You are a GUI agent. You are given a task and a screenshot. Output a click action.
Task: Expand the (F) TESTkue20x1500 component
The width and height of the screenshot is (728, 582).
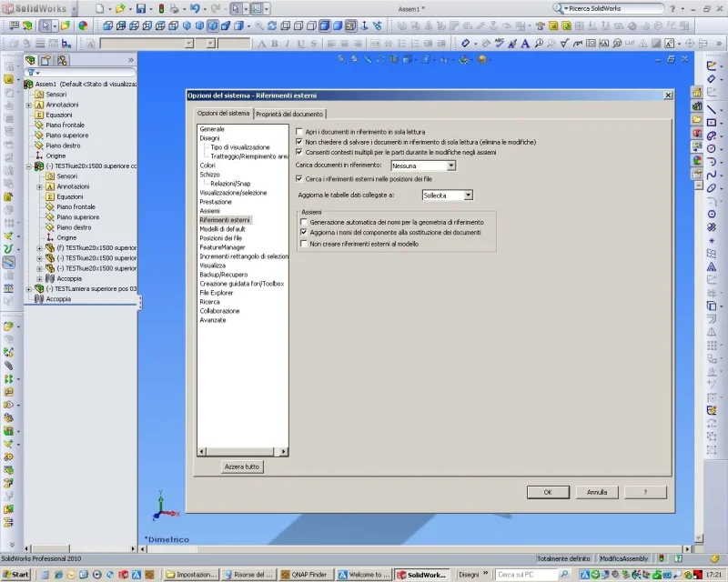(x=39, y=248)
